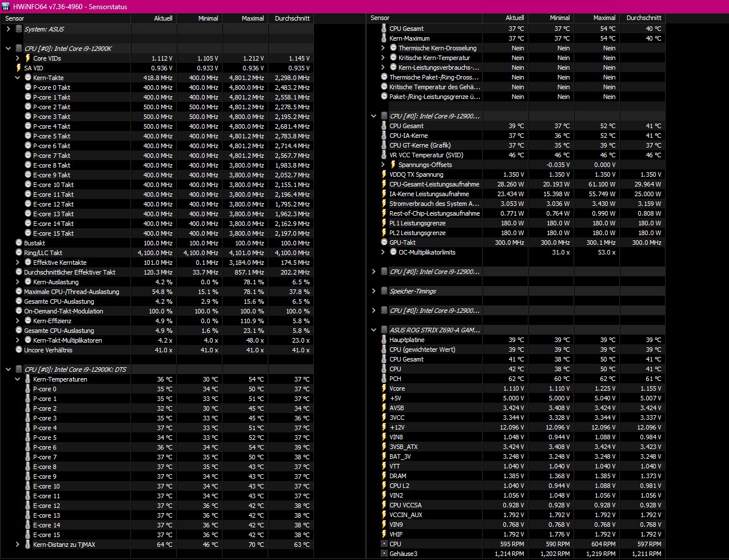Select the On-Demand-Takt-Modulation row
Screen dimensions: 729x560
point(157,311)
